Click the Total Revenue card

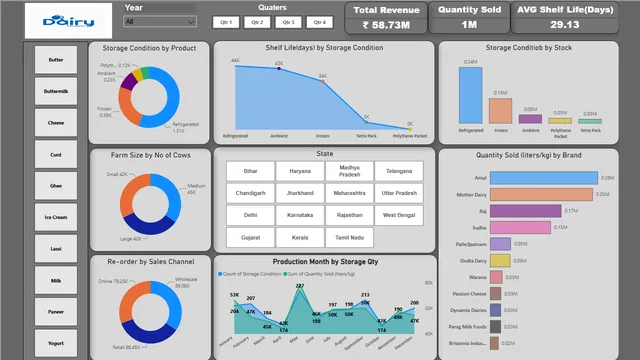(386, 18)
